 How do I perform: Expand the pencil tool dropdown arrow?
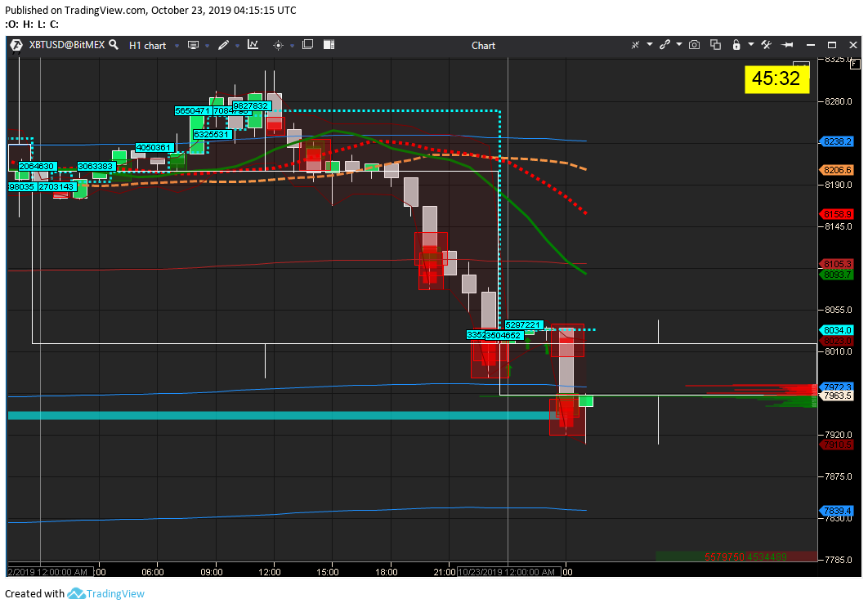[237, 46]
